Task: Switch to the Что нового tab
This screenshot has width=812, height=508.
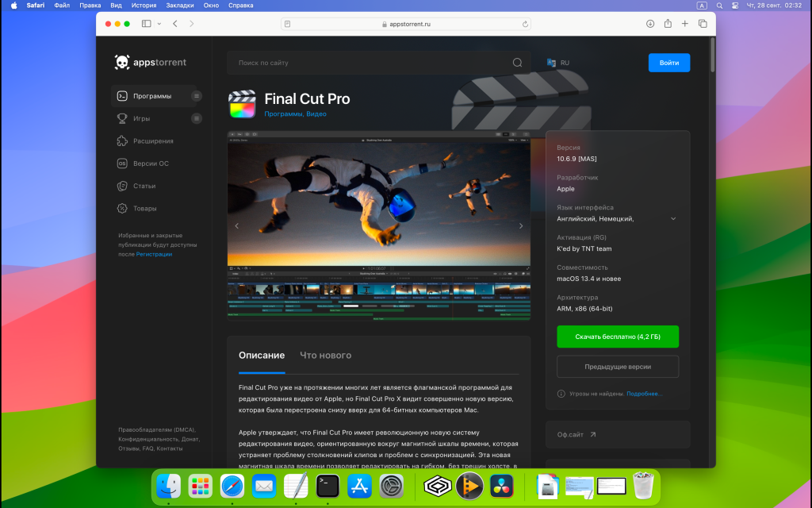Action: click(326, 356)
